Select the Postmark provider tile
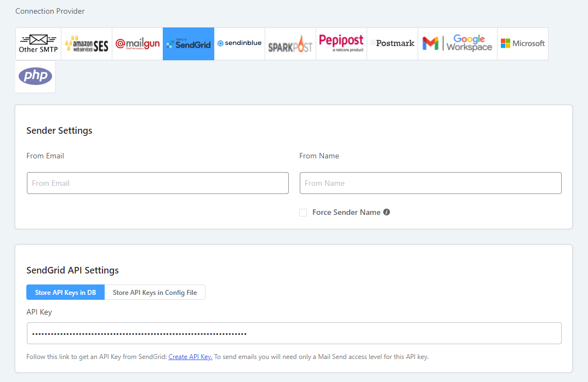 click(392, 43)
